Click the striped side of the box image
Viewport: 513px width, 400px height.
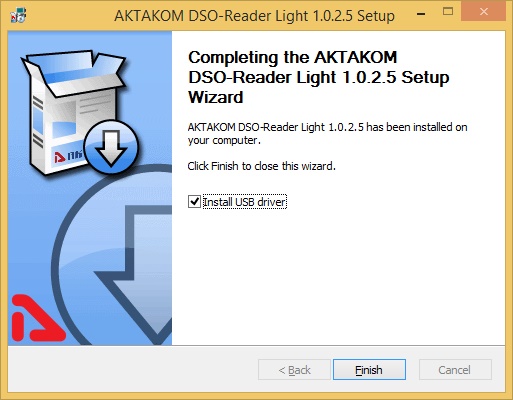pyautogui.click(x=37, y=122)
